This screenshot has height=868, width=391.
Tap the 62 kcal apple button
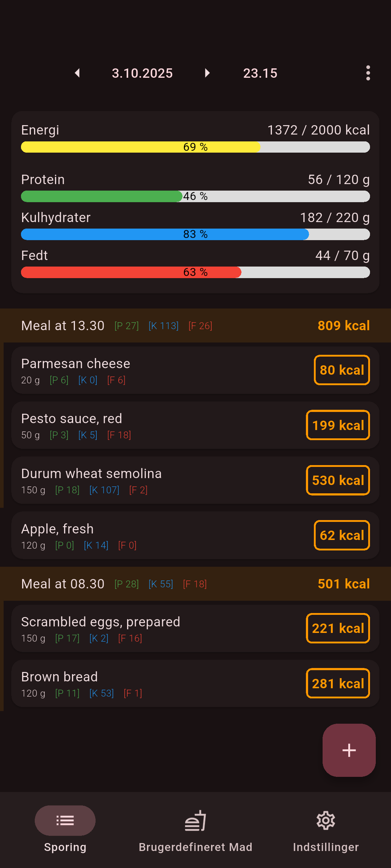click(342, 535)
